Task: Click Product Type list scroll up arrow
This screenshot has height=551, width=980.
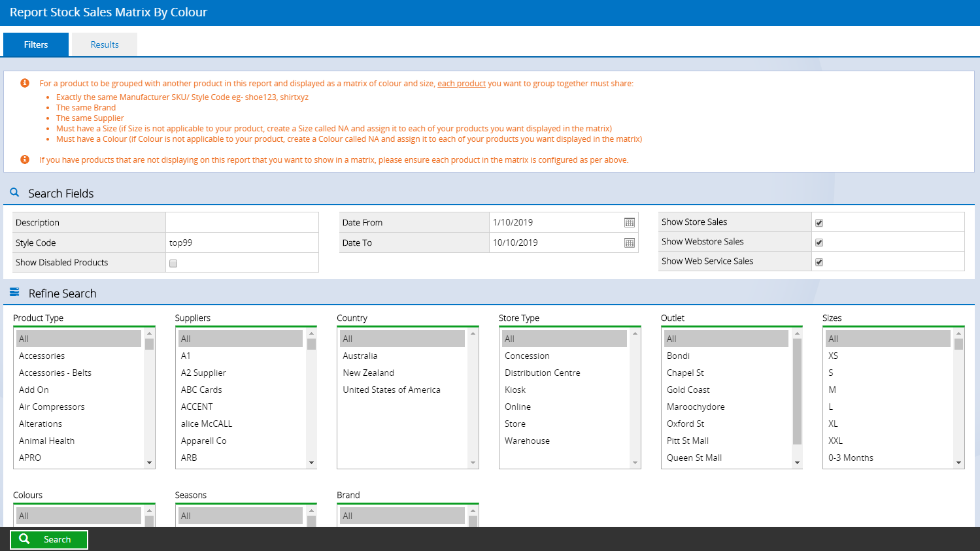Action: (150, 333)
